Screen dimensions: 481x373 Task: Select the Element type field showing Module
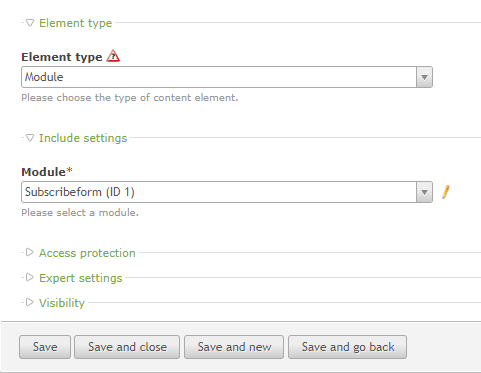[227, 77]
